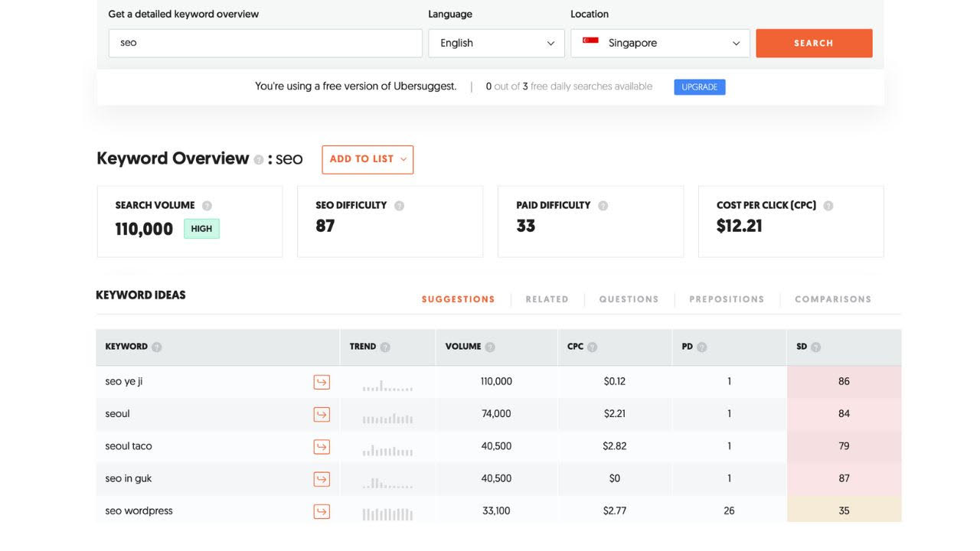
Task: Open the arrow icon for seoul row
Action: coord(322,414)
